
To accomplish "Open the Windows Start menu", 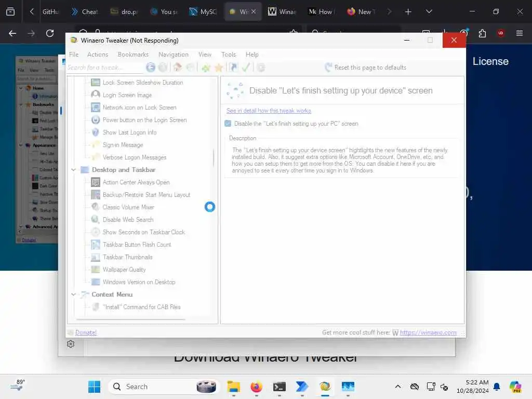I will [94, 387].
